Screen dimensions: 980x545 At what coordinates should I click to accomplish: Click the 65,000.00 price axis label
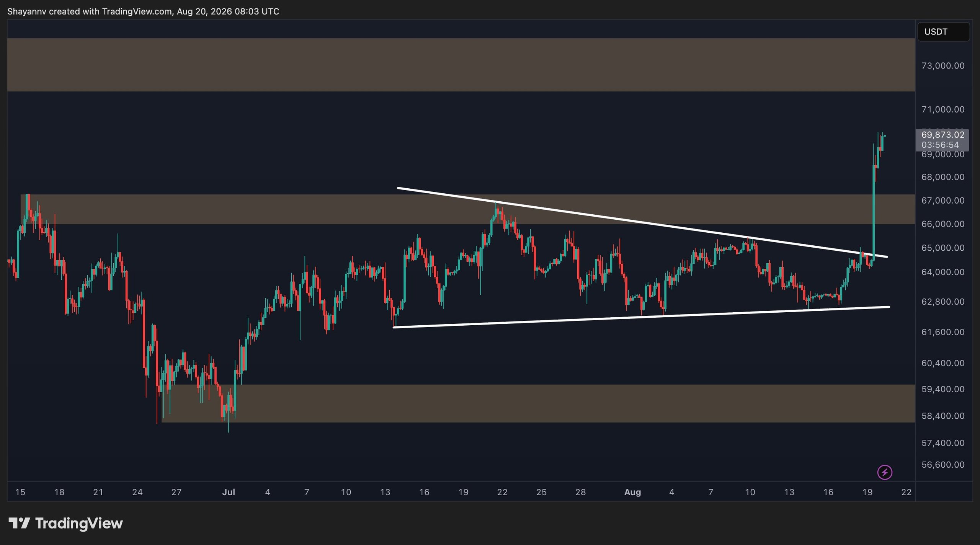click(943, 248)
